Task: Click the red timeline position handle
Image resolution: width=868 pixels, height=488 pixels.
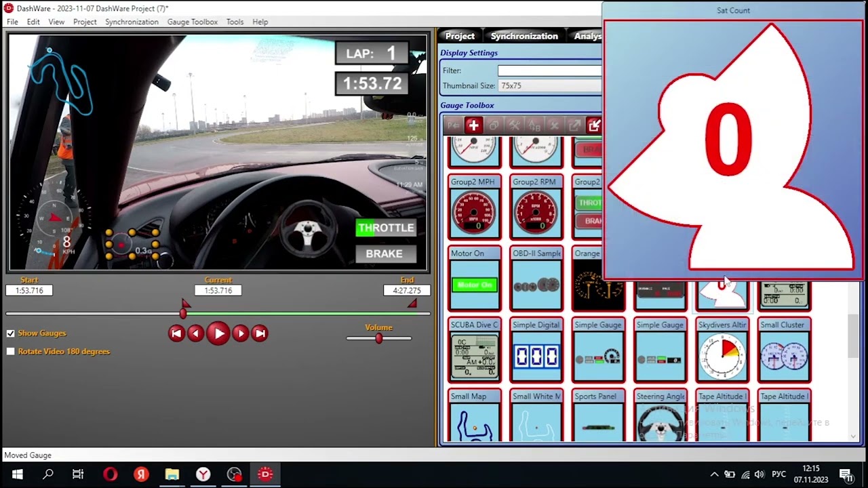Action: 183,313
